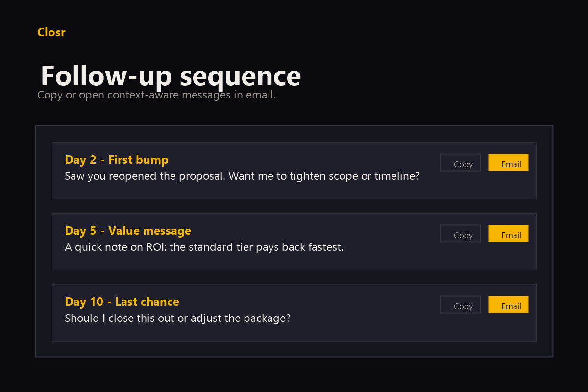Viewport: 588px width, 392px height.
Task: Copy the Day 2 First bump message
Action: 460,163
